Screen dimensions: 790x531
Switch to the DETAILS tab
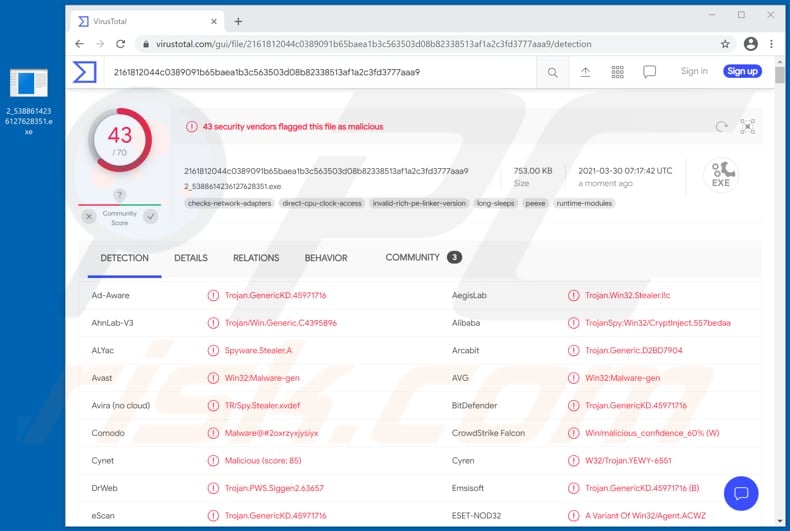[x=191, y=258]
